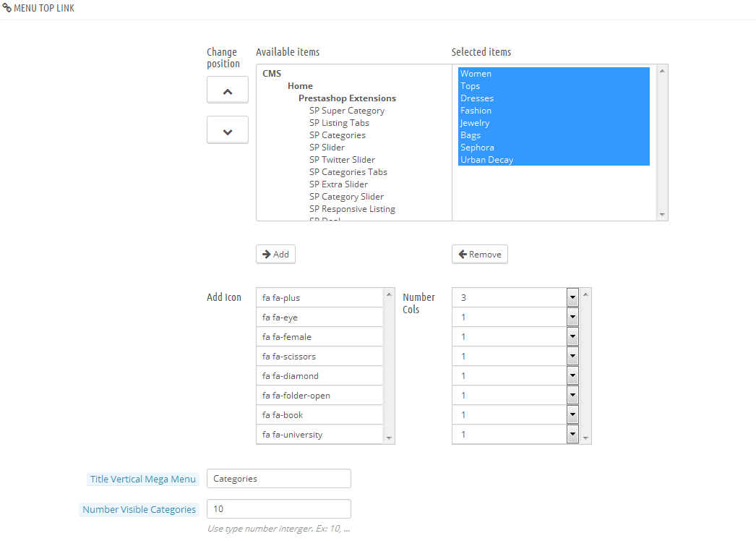Click the fa fa-folder-open icon field

click(319, 395)
